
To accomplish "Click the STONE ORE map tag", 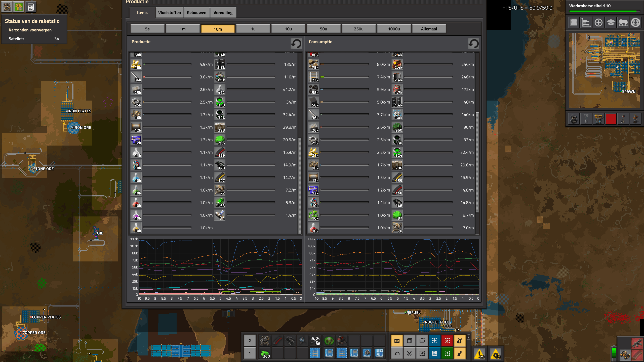I will (43, 169).
